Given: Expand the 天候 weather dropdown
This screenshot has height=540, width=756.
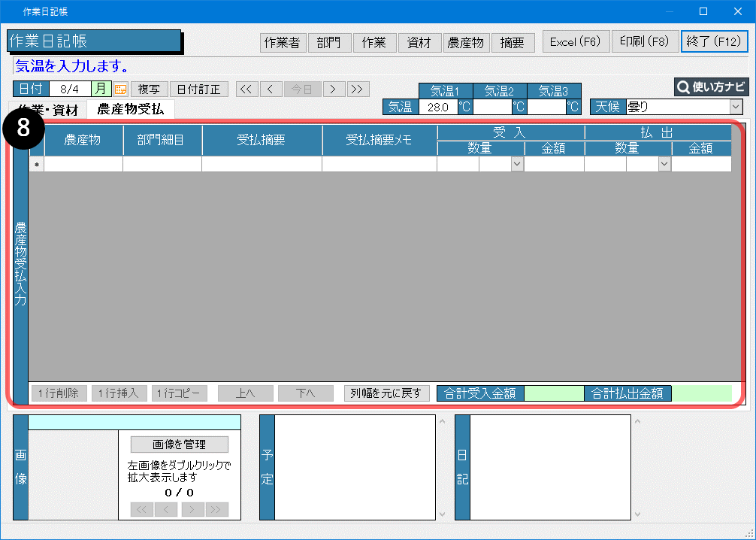Looking at the screenshot, I should coord(735,107).
